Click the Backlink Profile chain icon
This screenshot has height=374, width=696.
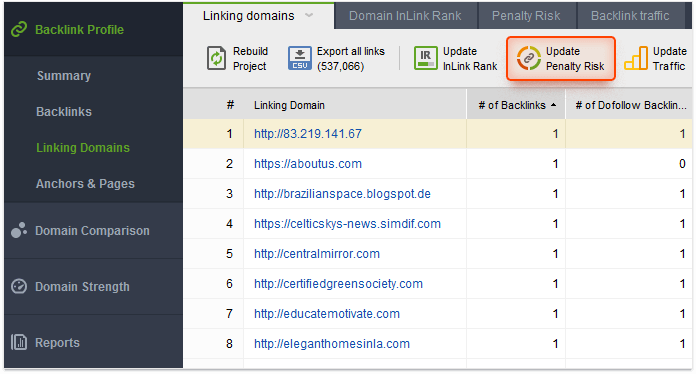(x=19, y=29)
